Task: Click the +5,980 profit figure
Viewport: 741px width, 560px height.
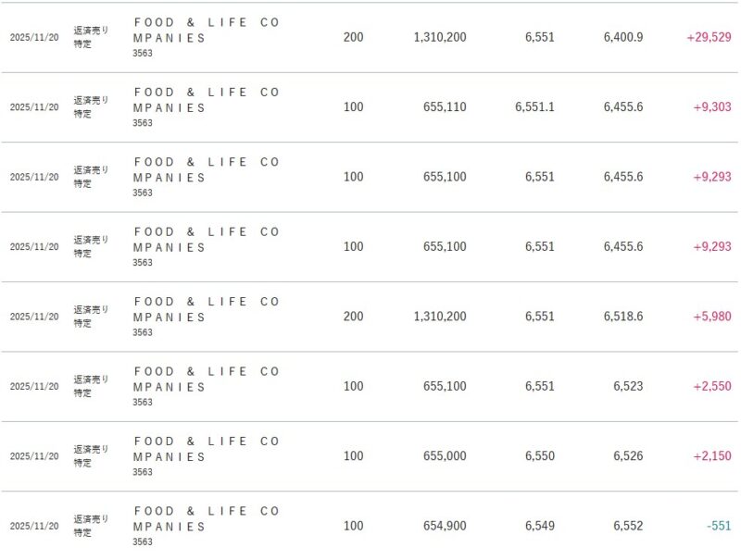Action: 711,317
